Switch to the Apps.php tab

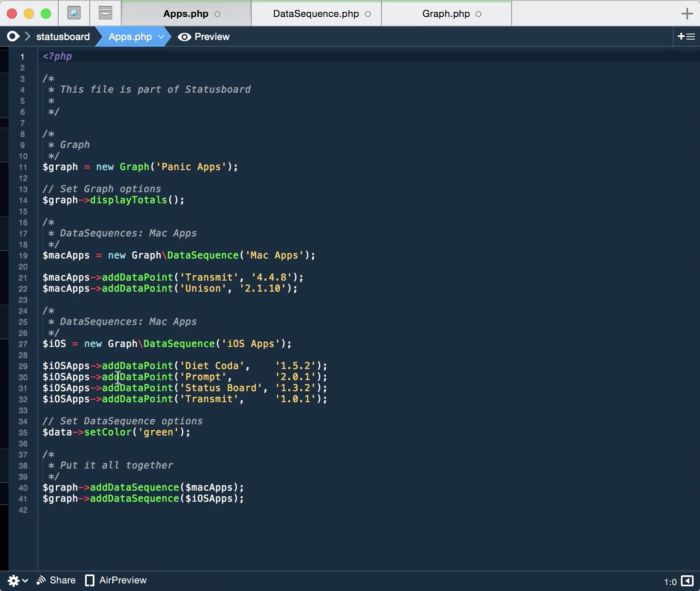tap(186, 14)
